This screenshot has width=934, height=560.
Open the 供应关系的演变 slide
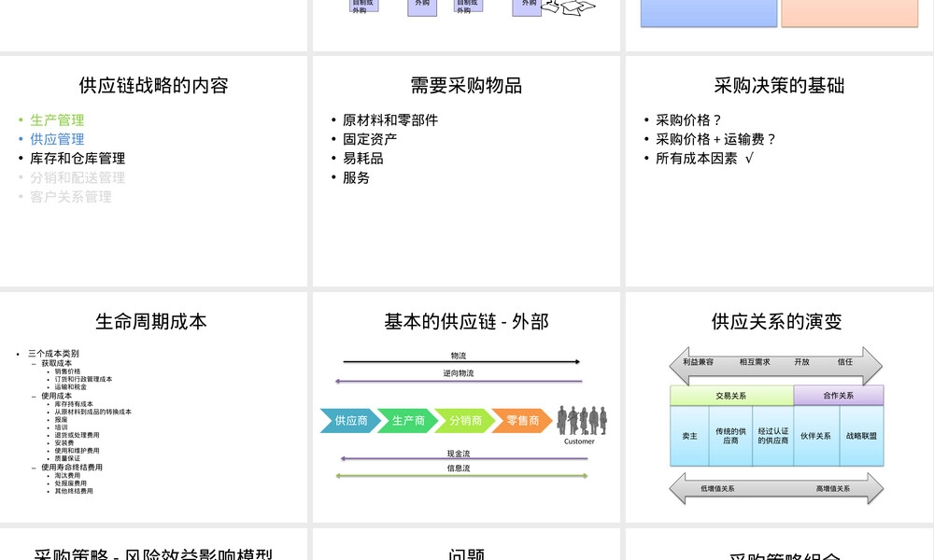pyautogui.click(x=780, y=407)
